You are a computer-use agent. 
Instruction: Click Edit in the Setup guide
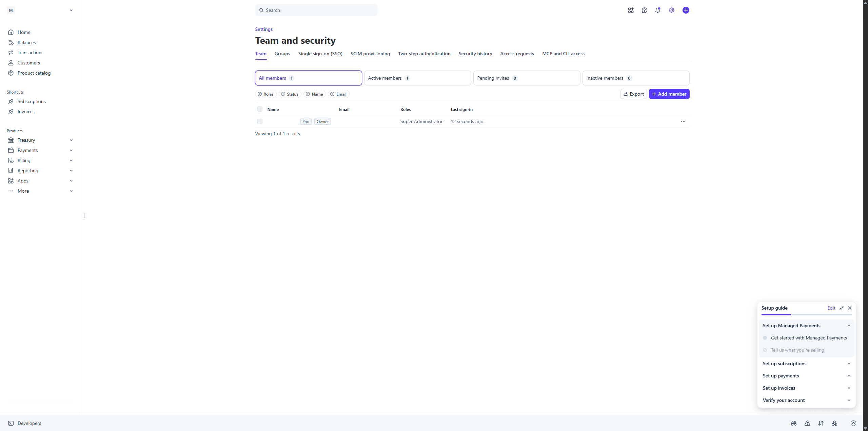coord(831,308)
